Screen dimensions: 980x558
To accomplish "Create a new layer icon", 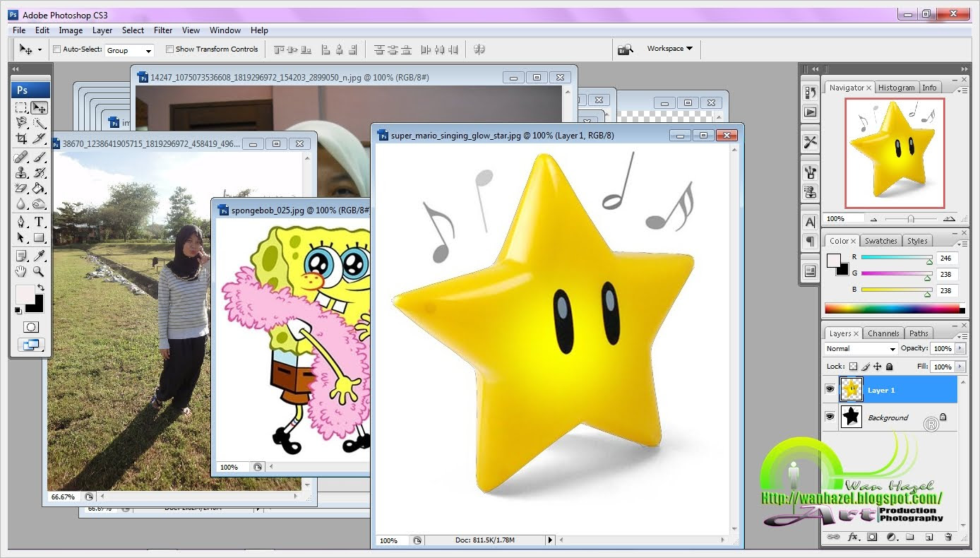I will (x=929, y=537).
